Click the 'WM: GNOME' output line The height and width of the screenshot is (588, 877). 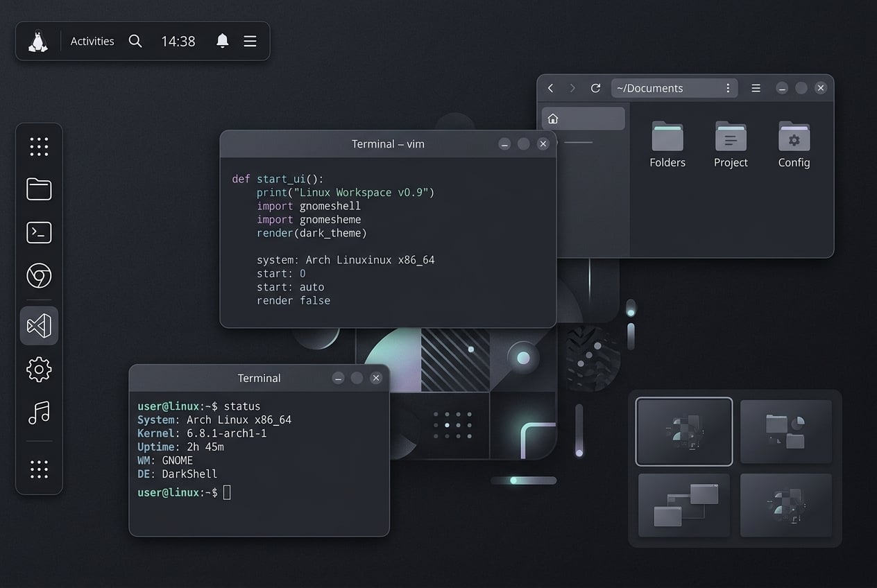165,460
